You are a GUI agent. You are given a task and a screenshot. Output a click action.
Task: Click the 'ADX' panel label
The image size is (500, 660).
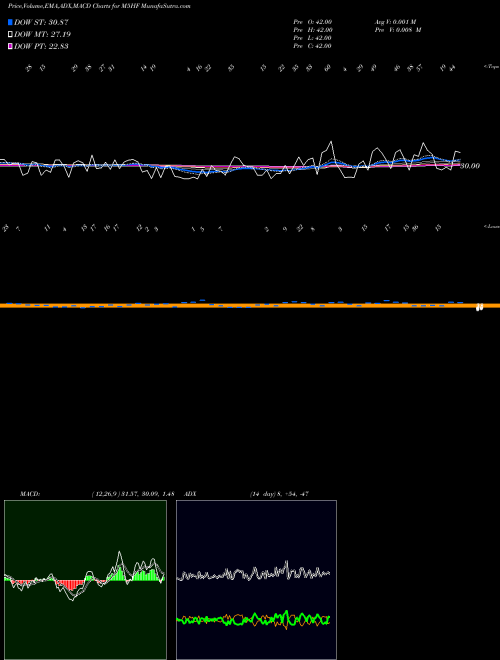[x=191, y=494]
